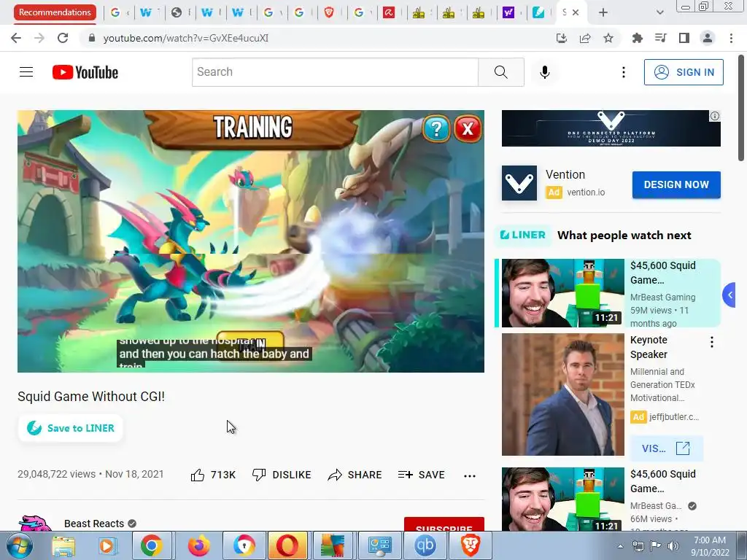The height and width of the screenshot is (560, 747).
Task: Open the YouTube guide hamburger menu
Action: click(x=26, y=72)
